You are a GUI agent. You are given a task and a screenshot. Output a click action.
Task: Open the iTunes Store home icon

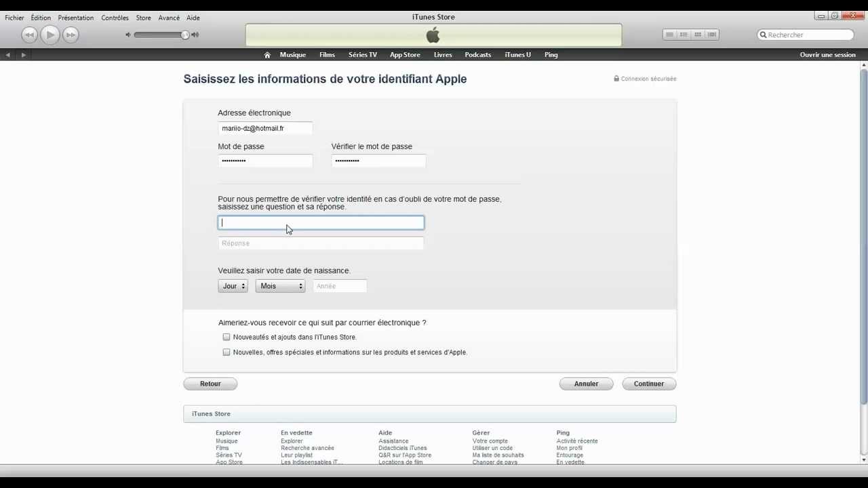[267, 55]
